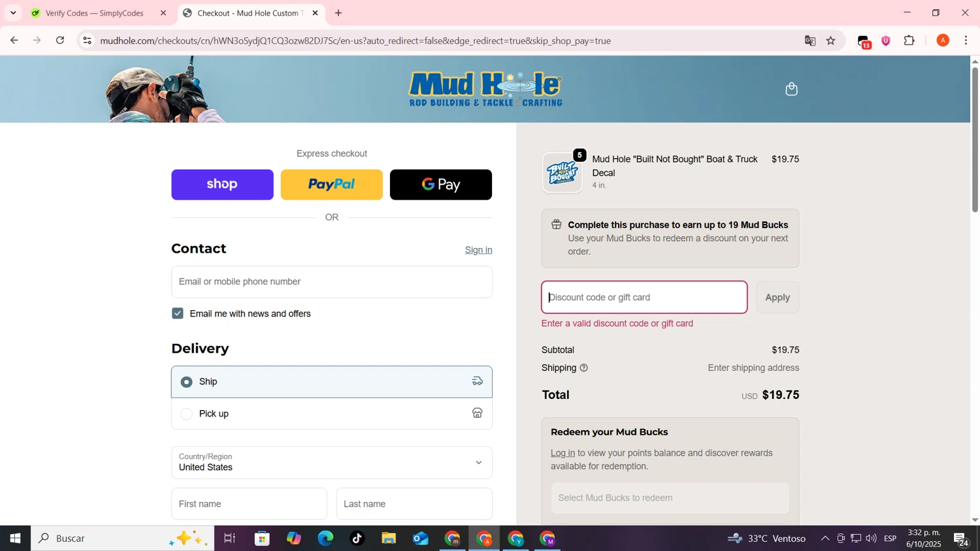Open the ESP language indicator
980x551 pixels.
(x=890, y=539)
